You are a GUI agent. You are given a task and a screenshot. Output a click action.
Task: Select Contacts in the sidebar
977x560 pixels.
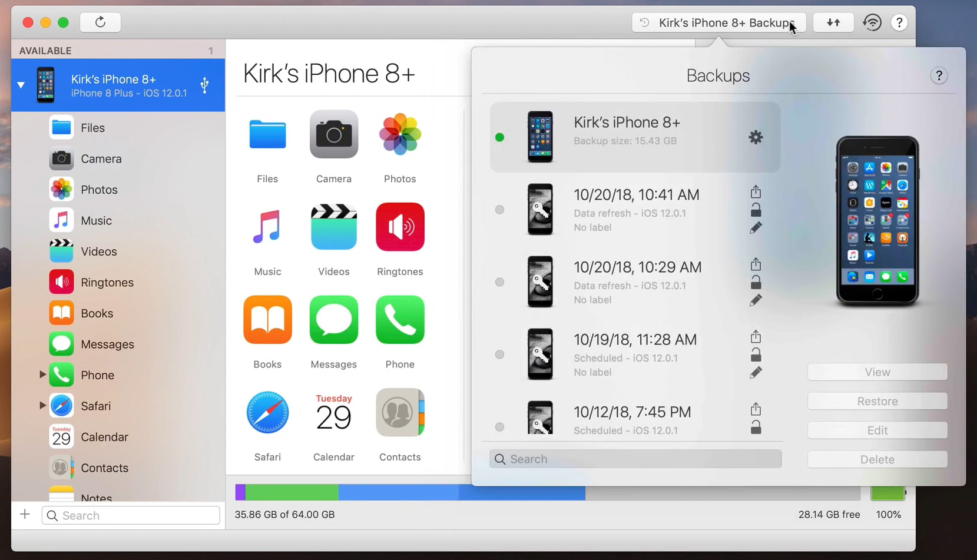[118, 468]
